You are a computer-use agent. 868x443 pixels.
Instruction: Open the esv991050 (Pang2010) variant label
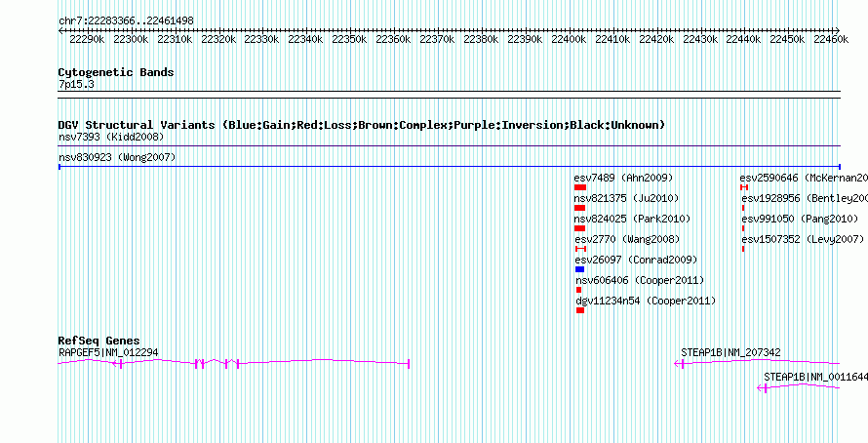tap(800, 219)
